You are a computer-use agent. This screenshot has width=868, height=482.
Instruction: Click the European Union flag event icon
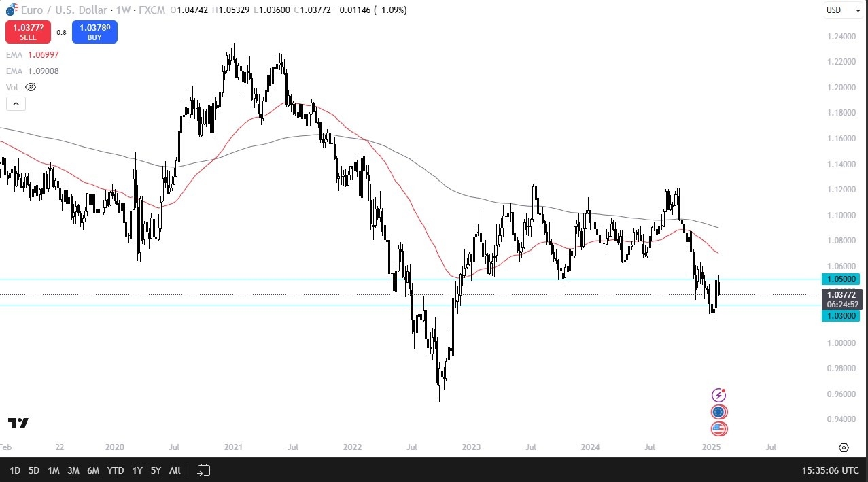coord(718,412)
